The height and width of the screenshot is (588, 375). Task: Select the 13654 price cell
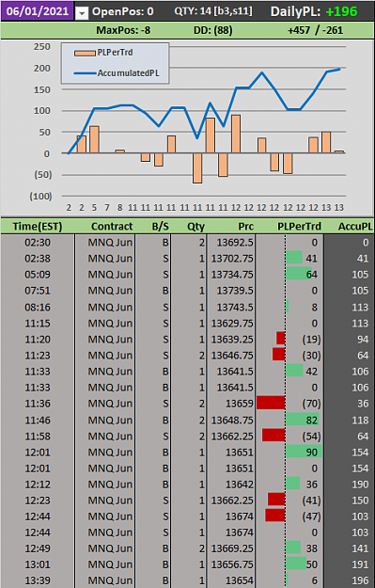(x=231, y=580)
